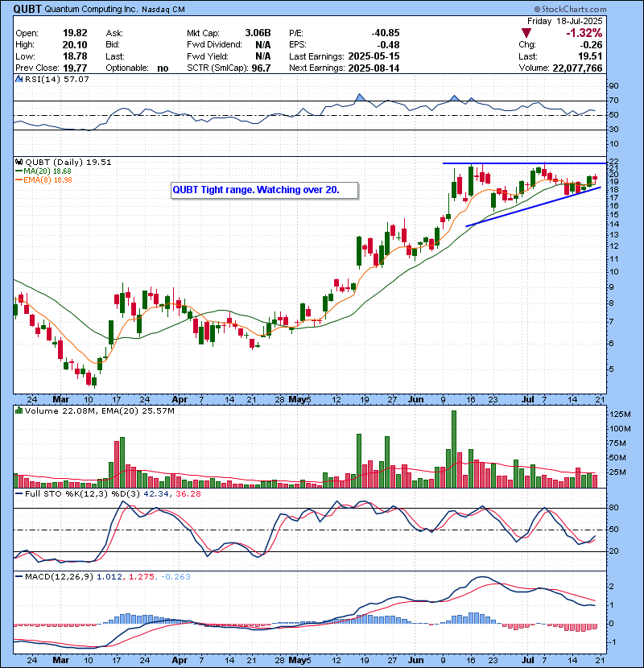Image resolution: width=644 pixels, height=668 pixels.
Task: Click the EPS value -0.48
Action: tap(388, 45)
